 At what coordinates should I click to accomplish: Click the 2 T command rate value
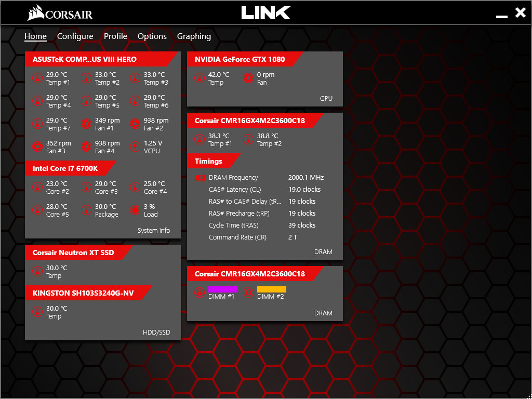[x=293, y=237]
